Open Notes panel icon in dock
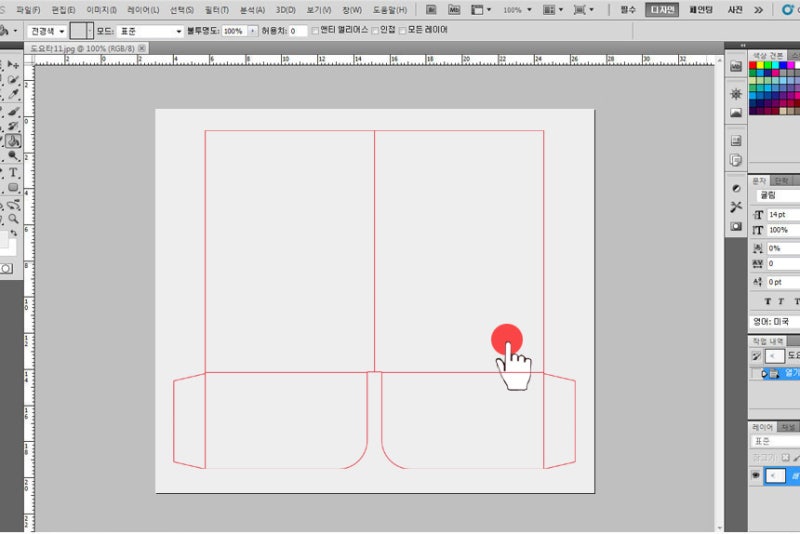 click(x=736, y=160)
